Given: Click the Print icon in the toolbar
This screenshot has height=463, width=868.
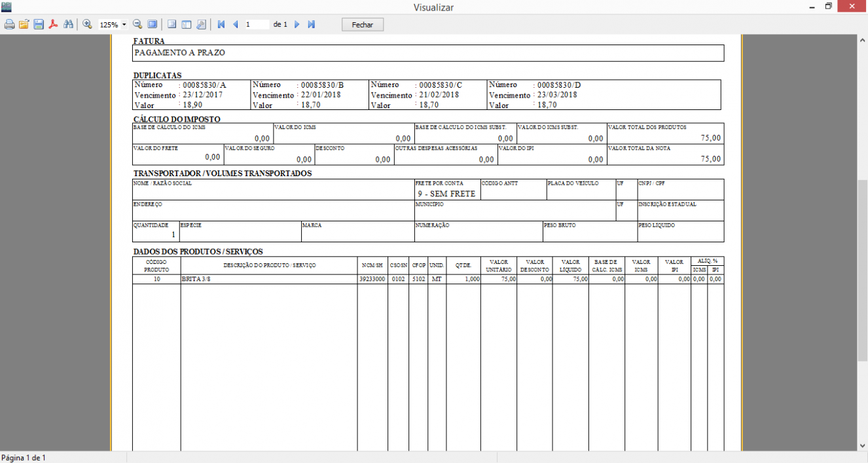Looking at the screenshot, I should point(9,24).
